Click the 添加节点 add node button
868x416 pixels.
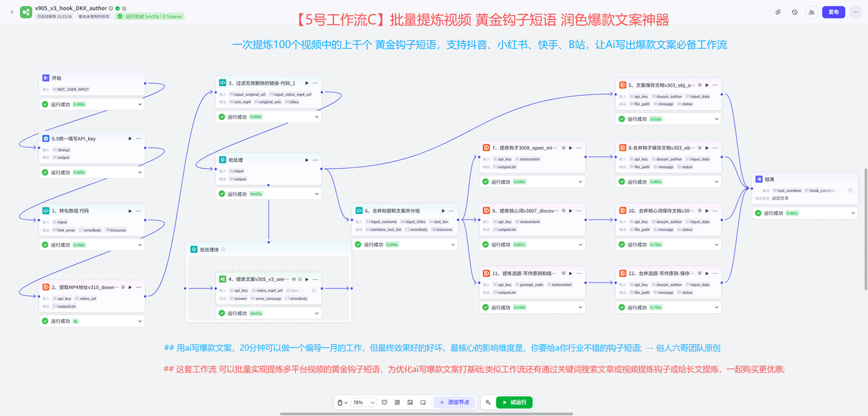[455, 402]
